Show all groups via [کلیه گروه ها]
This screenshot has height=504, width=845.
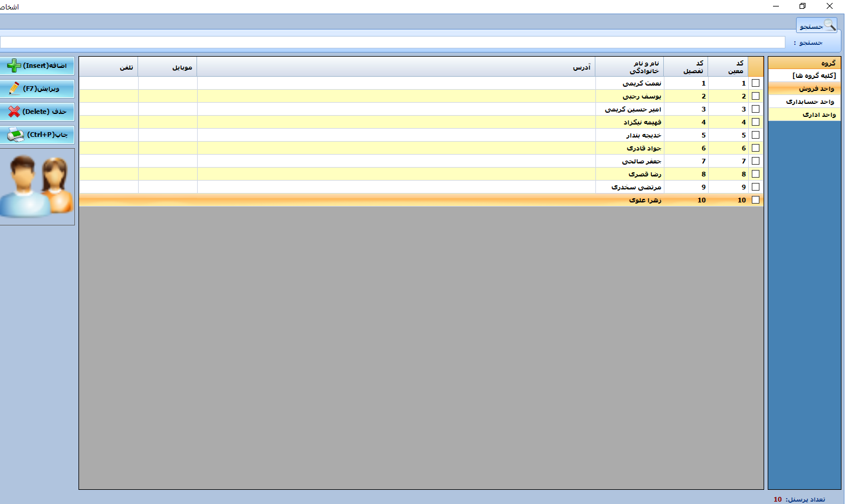click(x=814, y=76)
